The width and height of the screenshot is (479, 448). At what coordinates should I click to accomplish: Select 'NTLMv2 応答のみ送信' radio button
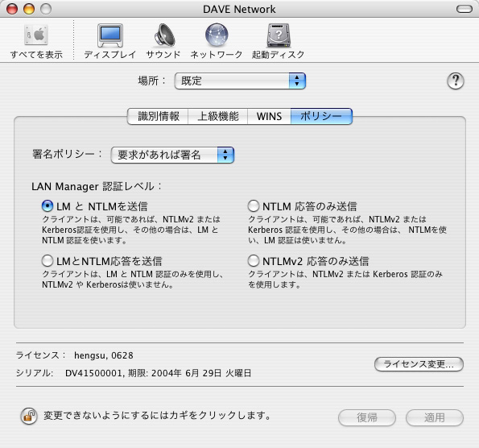point(254,261)
